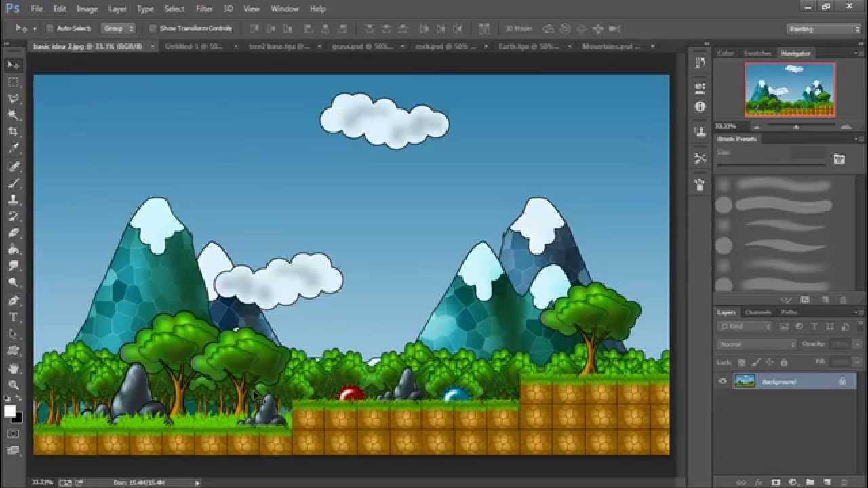The width and height of the screenshot is (868, 488).
Task: Click the Add layer mask icon
Action: click(776, 482)
